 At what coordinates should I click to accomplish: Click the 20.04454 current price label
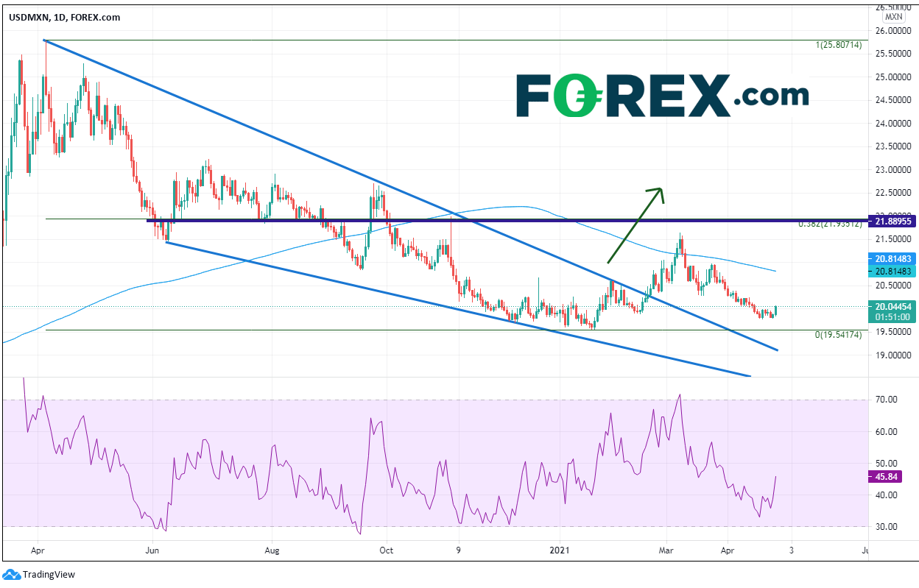[892, 307]
